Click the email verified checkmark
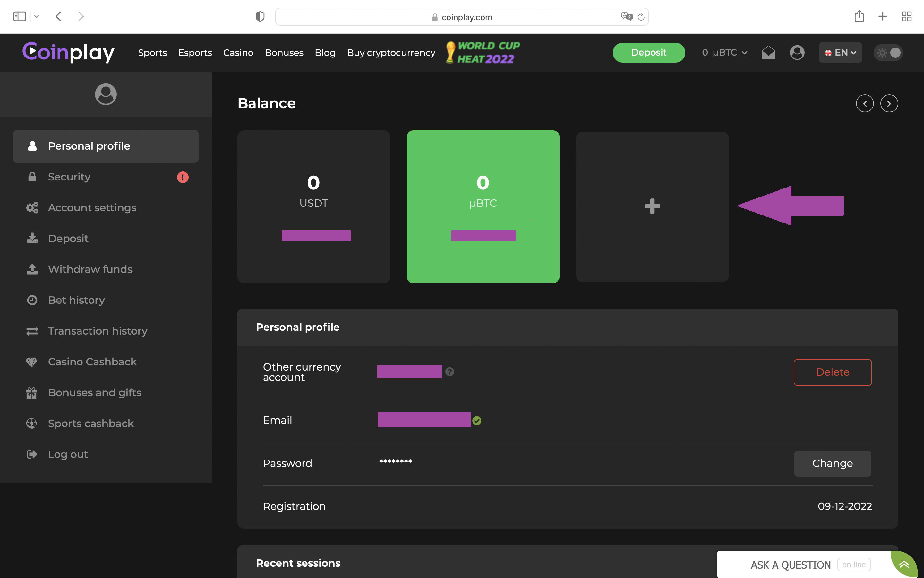 coord(477,421)
